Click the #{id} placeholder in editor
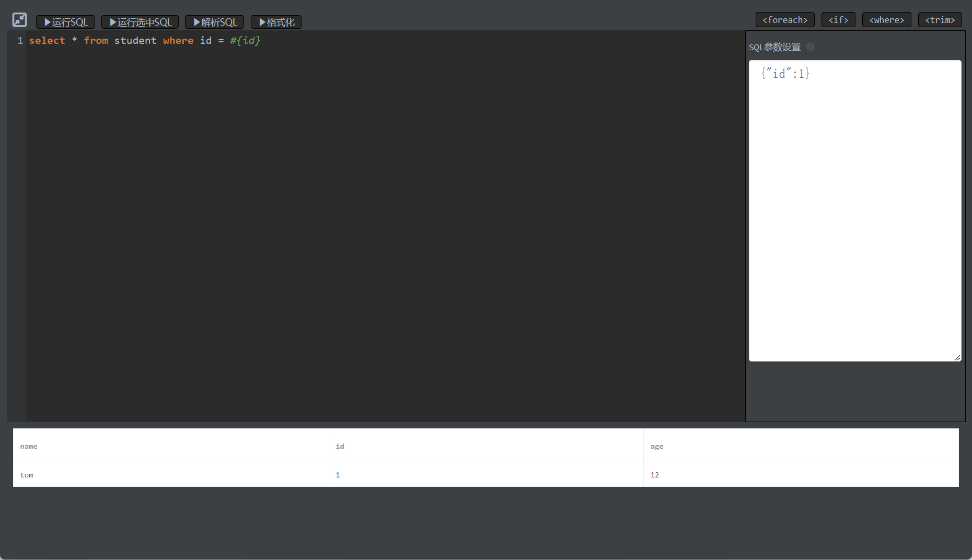The width and height of the screenshot is (972, 560). click(x=245, y=40)
